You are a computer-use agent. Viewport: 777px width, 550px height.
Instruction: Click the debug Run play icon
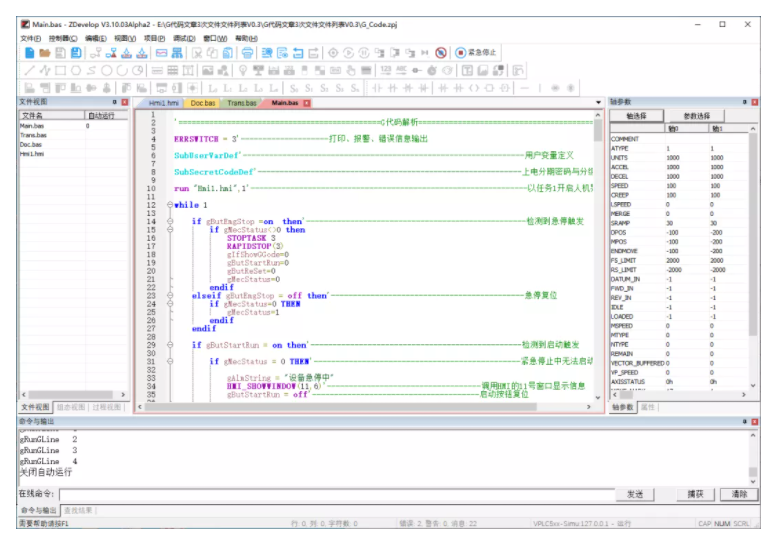[348, 53]
